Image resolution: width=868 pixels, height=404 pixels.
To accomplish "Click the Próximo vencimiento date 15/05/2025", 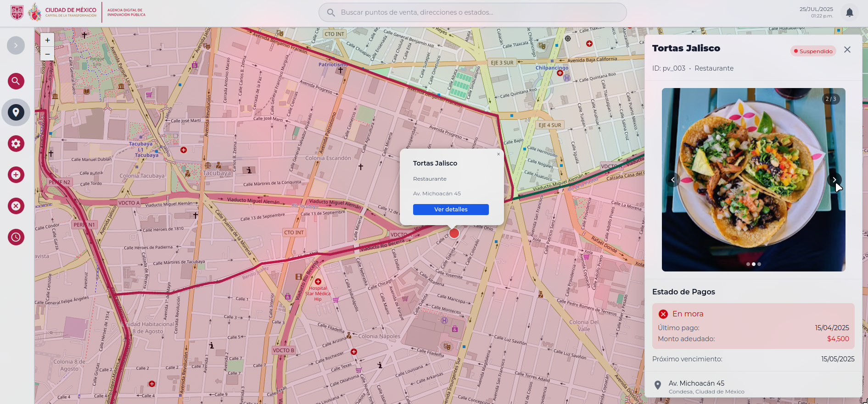I will click(838, 359).
